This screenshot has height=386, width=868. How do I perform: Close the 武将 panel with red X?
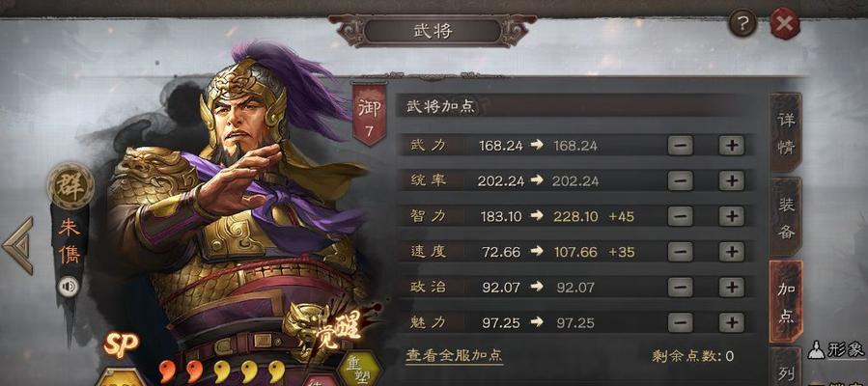tap(784, 24)
